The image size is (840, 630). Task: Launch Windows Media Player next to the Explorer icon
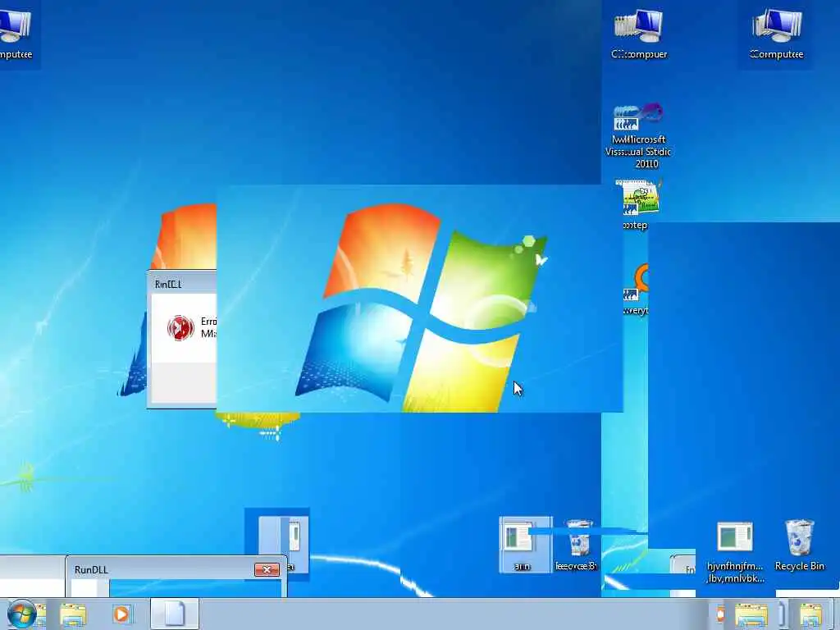121,614
